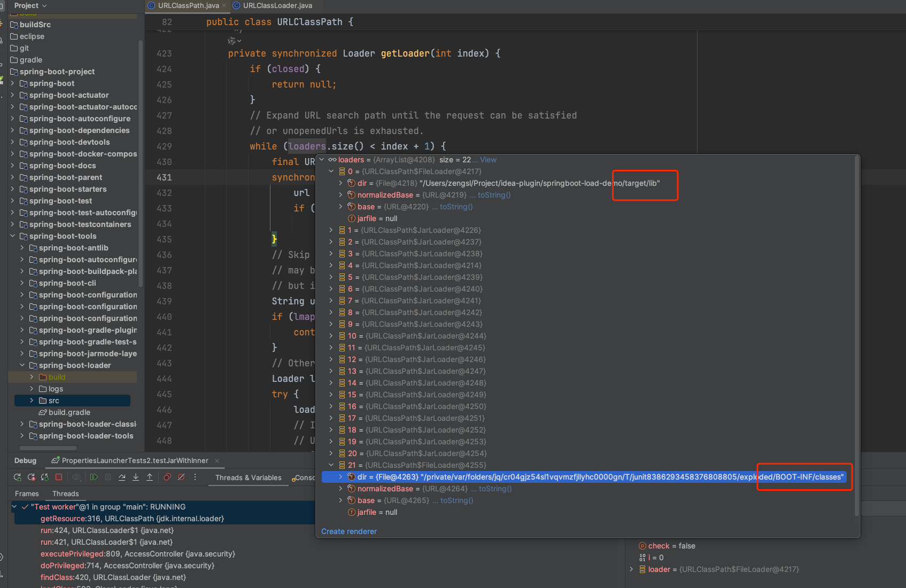Click the Project tree's horizontal scrollbar
The image size is (906, 588).
(x=48, y=448)
